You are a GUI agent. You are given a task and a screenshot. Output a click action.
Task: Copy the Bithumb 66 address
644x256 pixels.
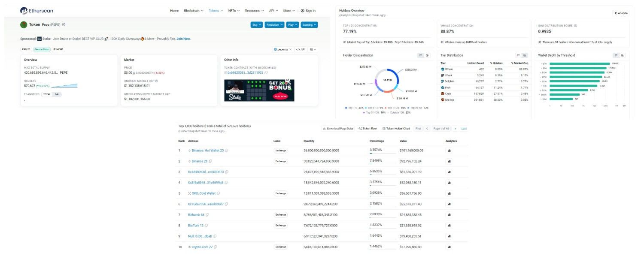pyautogui.click(x=207, y=215)
